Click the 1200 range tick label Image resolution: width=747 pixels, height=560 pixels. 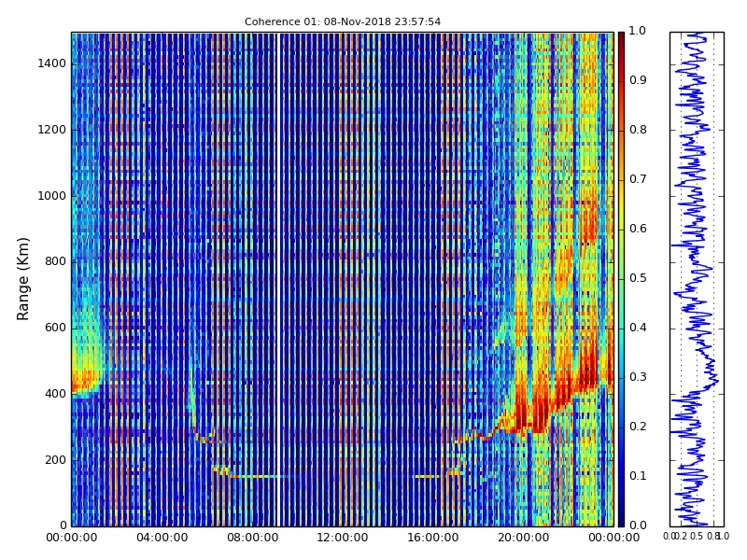click(52, 130)
